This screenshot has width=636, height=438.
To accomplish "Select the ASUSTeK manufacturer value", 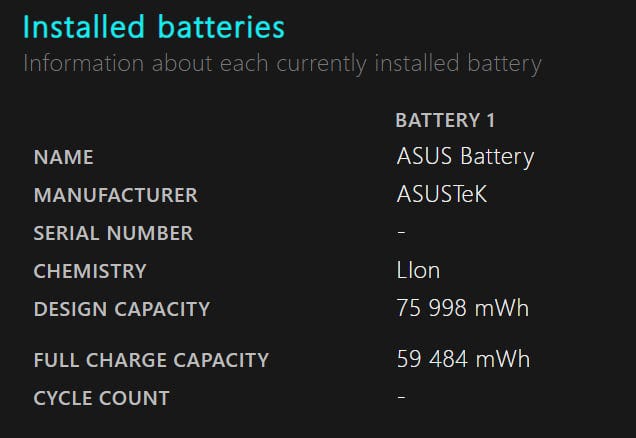I will (x=441, y=194).
